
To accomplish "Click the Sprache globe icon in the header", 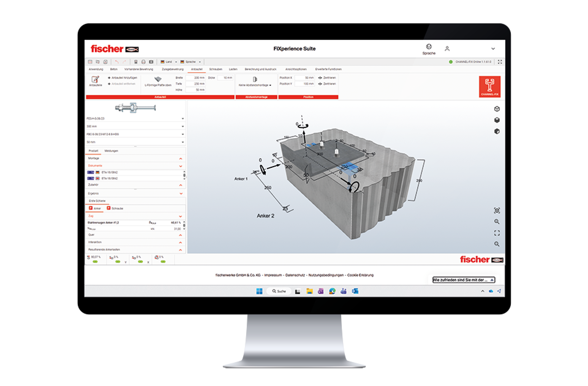I will (x=429, y=47).
